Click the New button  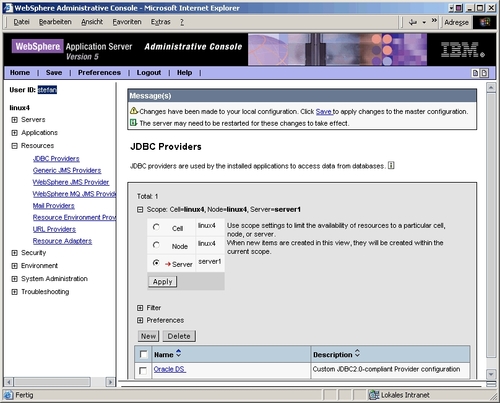coord(148,336)
